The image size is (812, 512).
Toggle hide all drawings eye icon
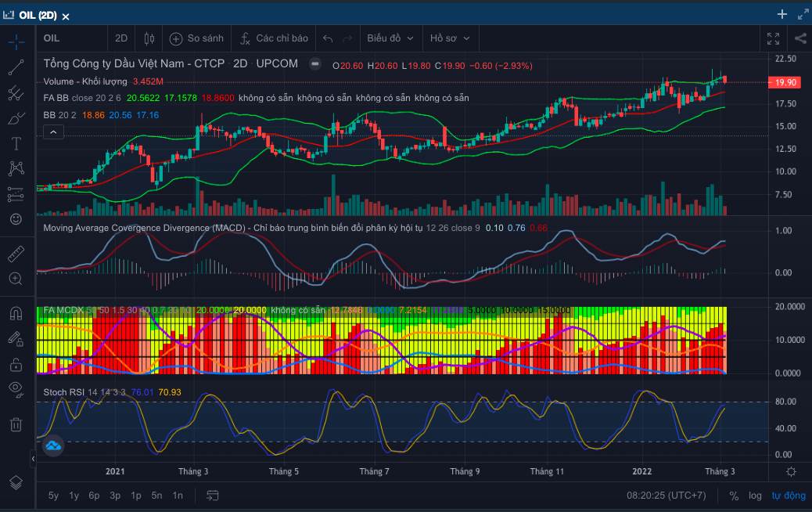[x=16, y=389]
